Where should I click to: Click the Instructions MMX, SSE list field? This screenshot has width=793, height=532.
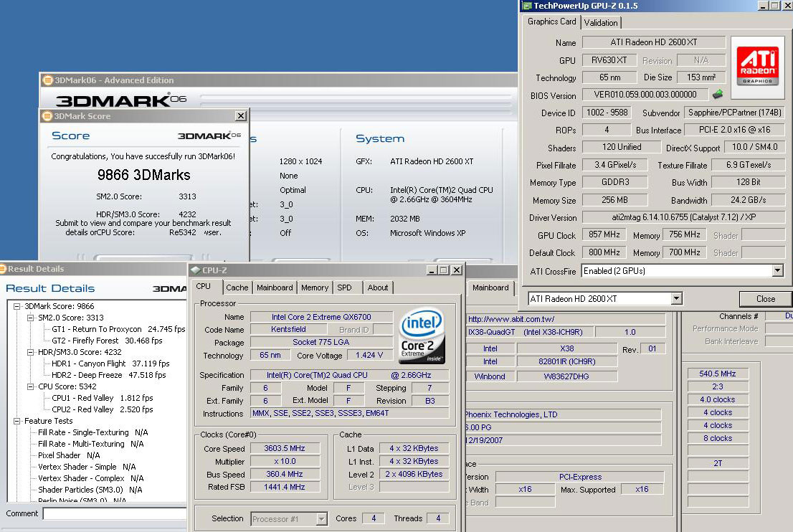pyautogui.click(x=349, y=413)
